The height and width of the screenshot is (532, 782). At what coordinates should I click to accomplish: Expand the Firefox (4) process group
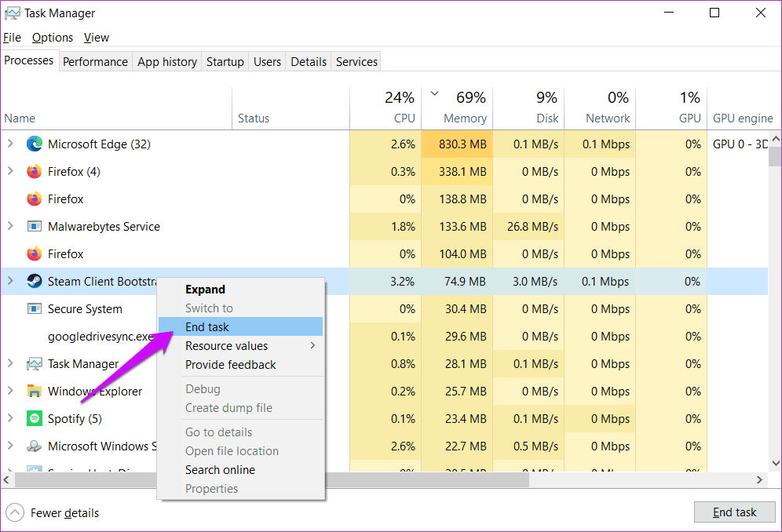10,171
